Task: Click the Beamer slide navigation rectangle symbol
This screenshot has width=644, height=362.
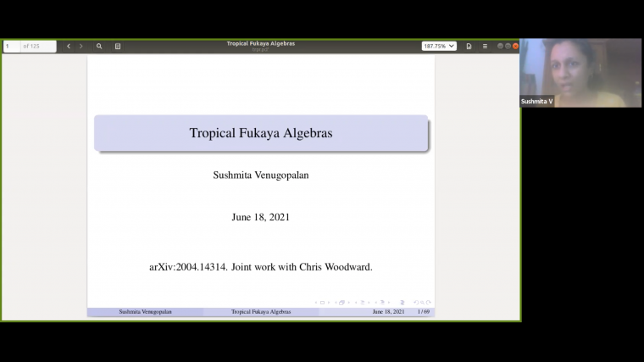Action: click(x=322, y=303)
